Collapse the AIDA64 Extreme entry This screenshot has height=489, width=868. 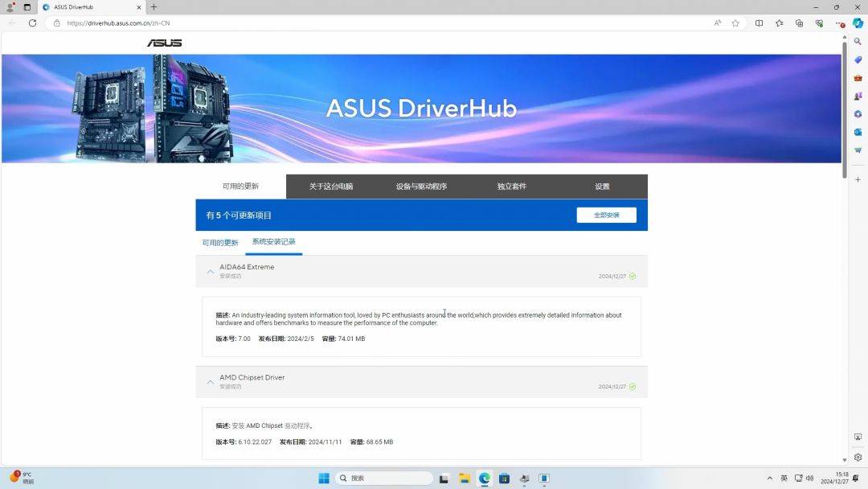click(x=211, y=271)
